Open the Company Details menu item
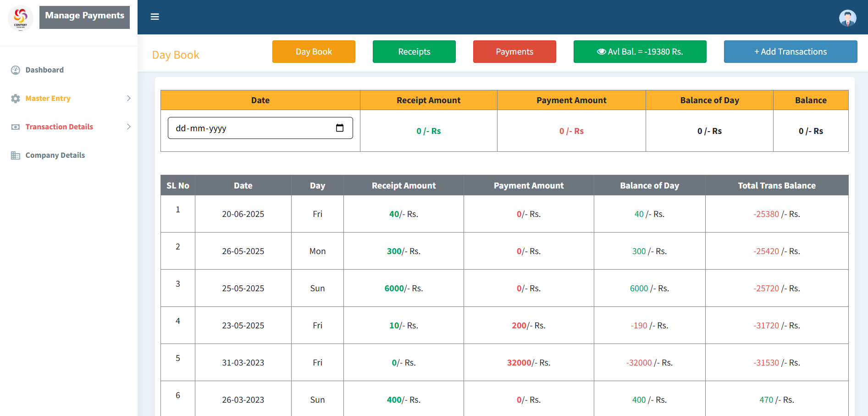The width and height of the screenshot is (868, 416). 55,155
